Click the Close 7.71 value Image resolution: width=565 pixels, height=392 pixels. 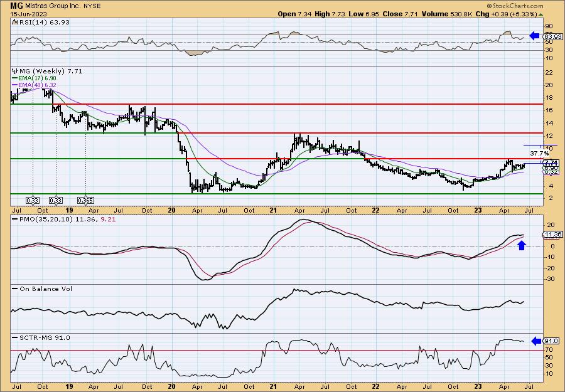tap(401, 14)
